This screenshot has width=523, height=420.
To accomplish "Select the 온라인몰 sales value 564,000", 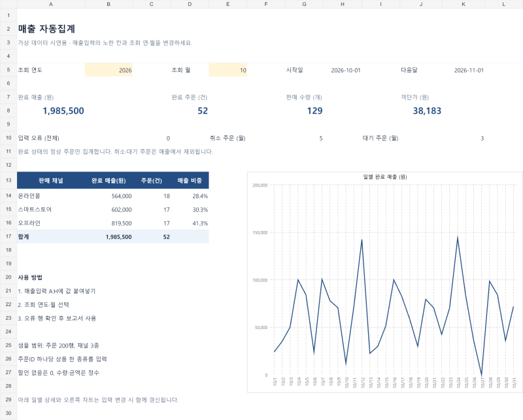I will click(x=122, y=196).
